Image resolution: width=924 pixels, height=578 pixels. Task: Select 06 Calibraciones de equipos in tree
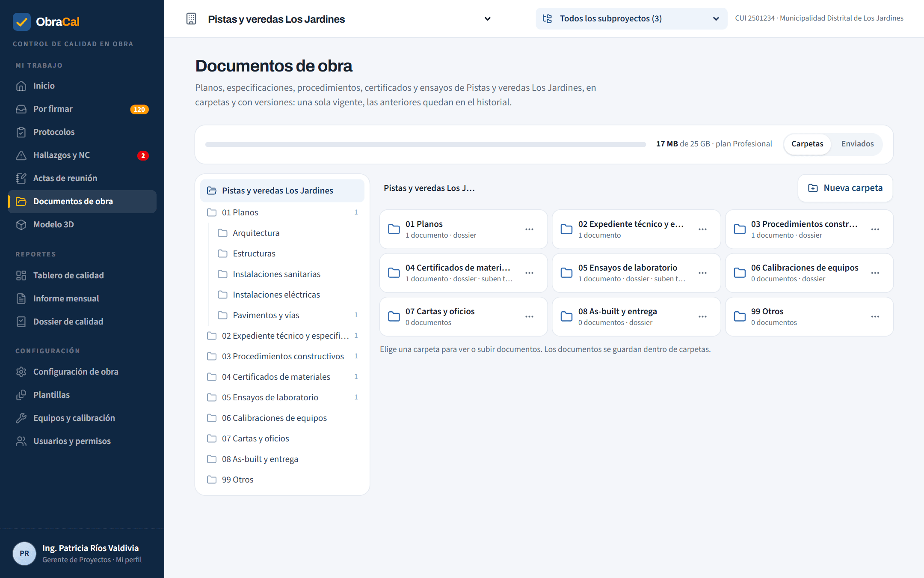[x=282, y=418]
